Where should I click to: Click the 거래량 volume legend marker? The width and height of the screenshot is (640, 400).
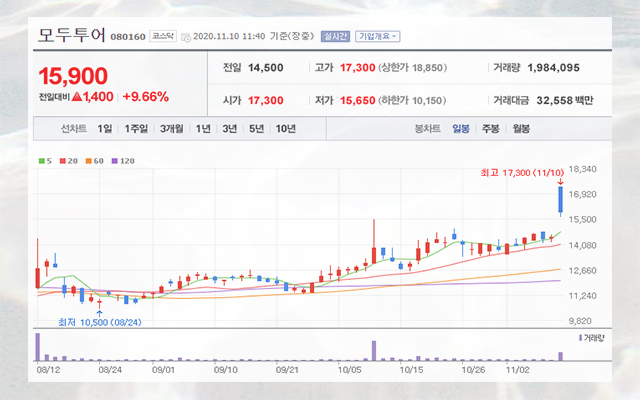tap(580, 338)
